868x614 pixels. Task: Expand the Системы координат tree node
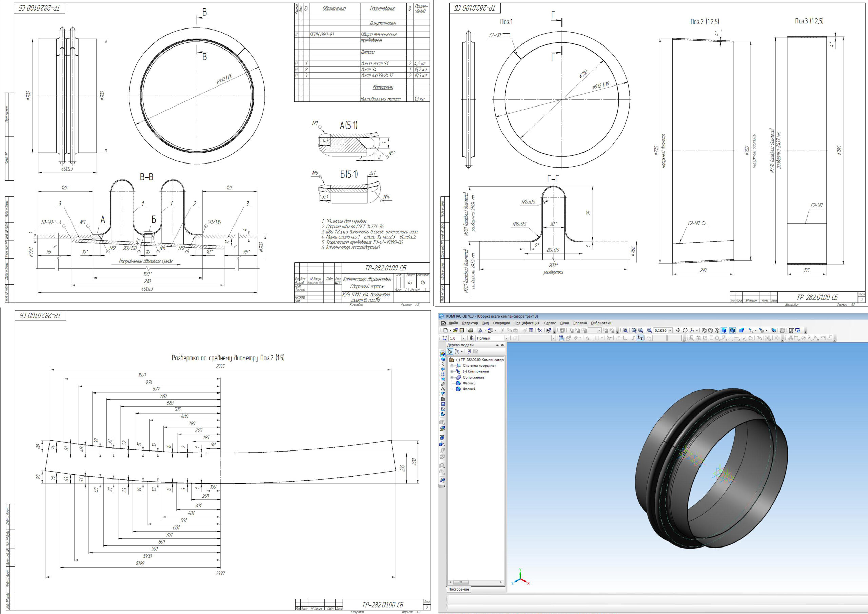[452, 366]
